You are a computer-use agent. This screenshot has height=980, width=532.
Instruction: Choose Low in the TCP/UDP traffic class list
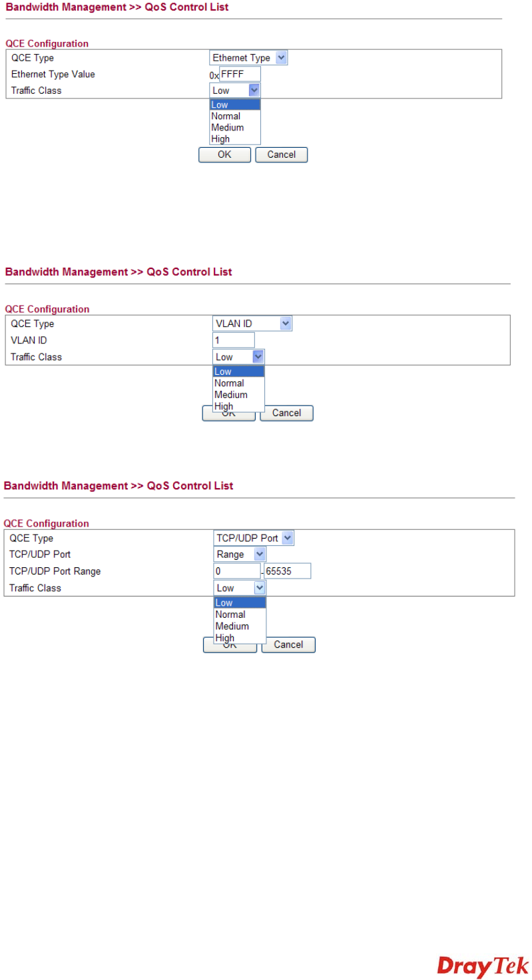pos(225,603)
